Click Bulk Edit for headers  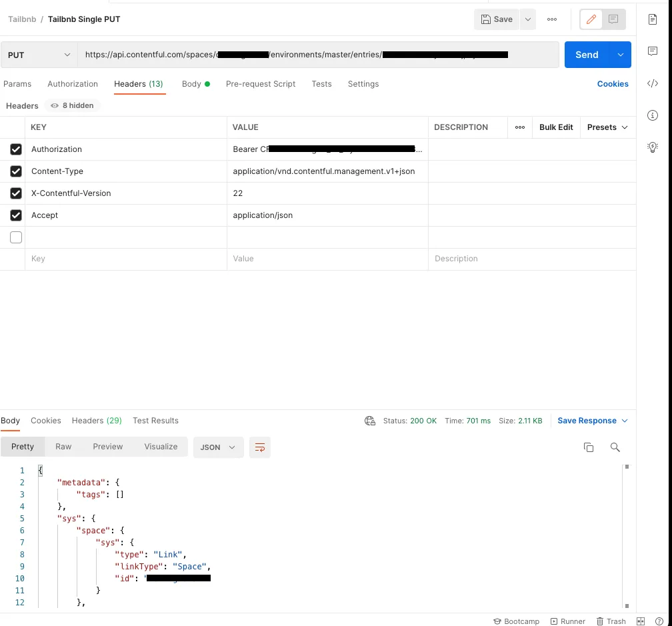click(x=556, y=127)
